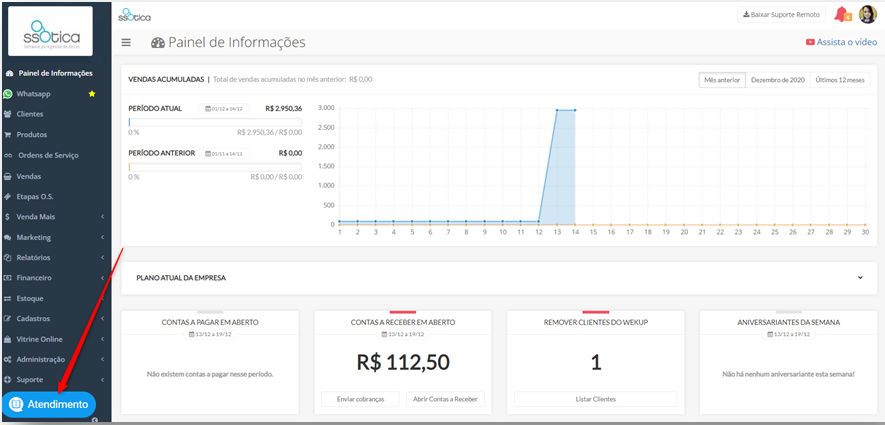The height and width of the screenshot is (425, 885).
Task: Expand the Venda Mais submenu chevron
Action: click(x=103, y=217)
